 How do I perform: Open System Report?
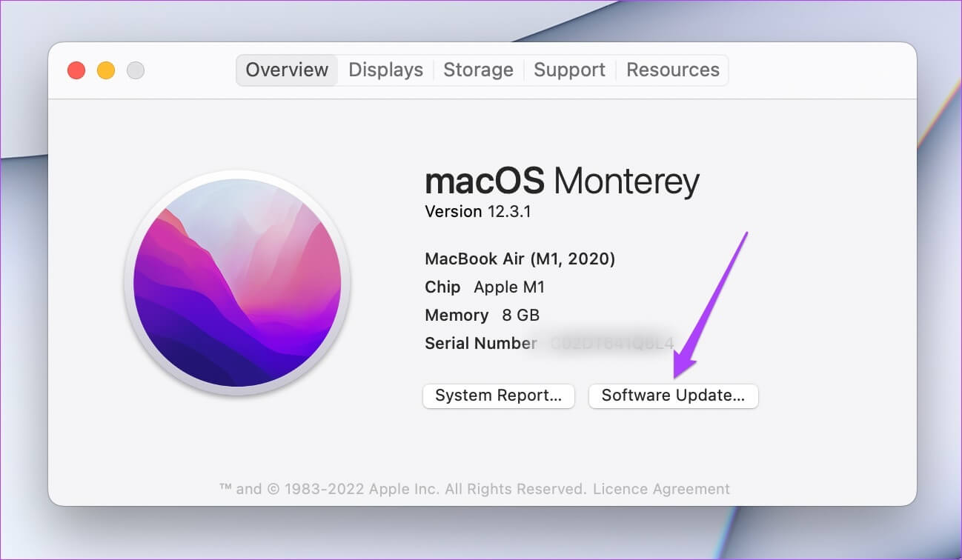[x=498, y=396]
